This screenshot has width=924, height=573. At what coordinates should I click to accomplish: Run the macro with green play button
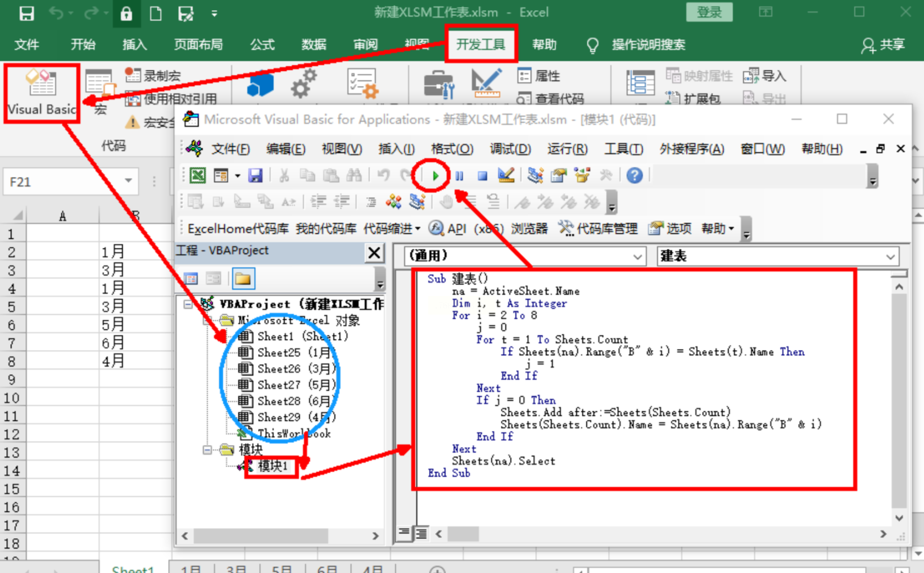click(434, 176)
